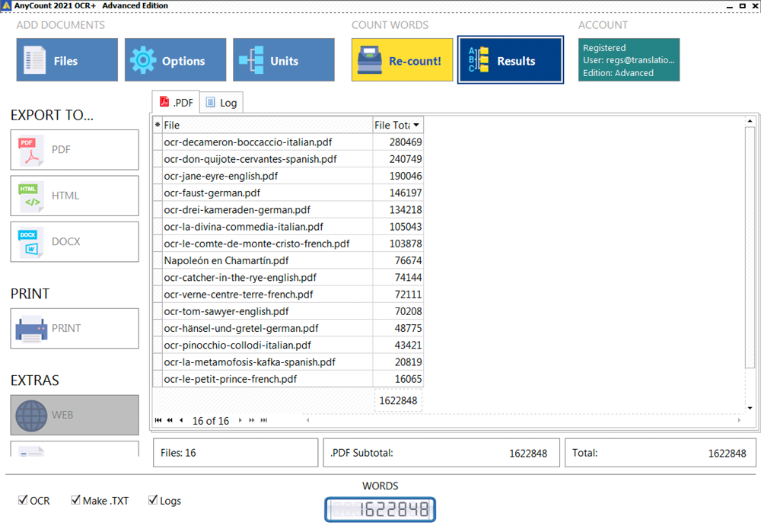Select row ocr-decameron-boccaccio-italian.pdf
761x532 pixels.
tap(288, 142)
